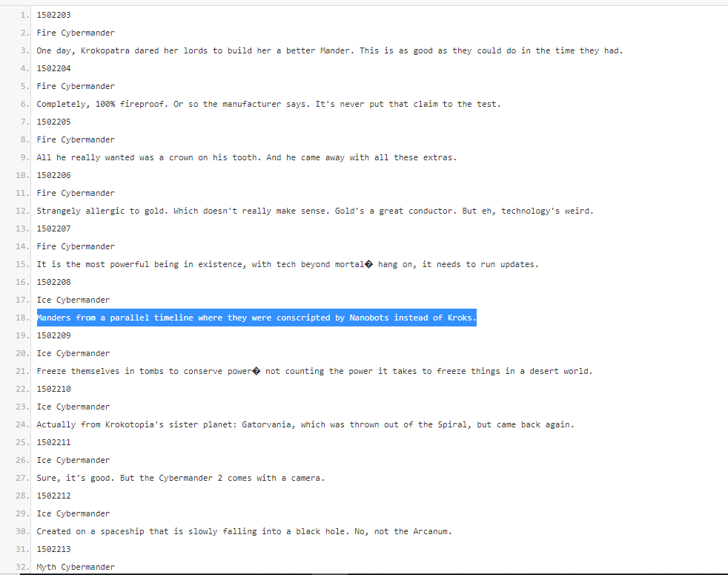This screenshot has height=575, width=728.
Task: Select line number 9 in the gutter
Action: 24,157
